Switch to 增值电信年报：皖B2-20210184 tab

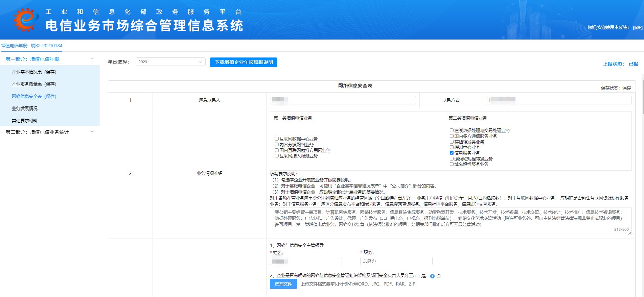click(32, 46)
